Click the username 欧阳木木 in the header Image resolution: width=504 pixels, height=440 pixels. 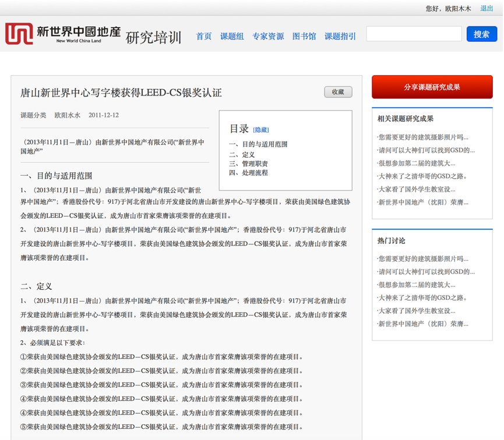click(458, 9)
